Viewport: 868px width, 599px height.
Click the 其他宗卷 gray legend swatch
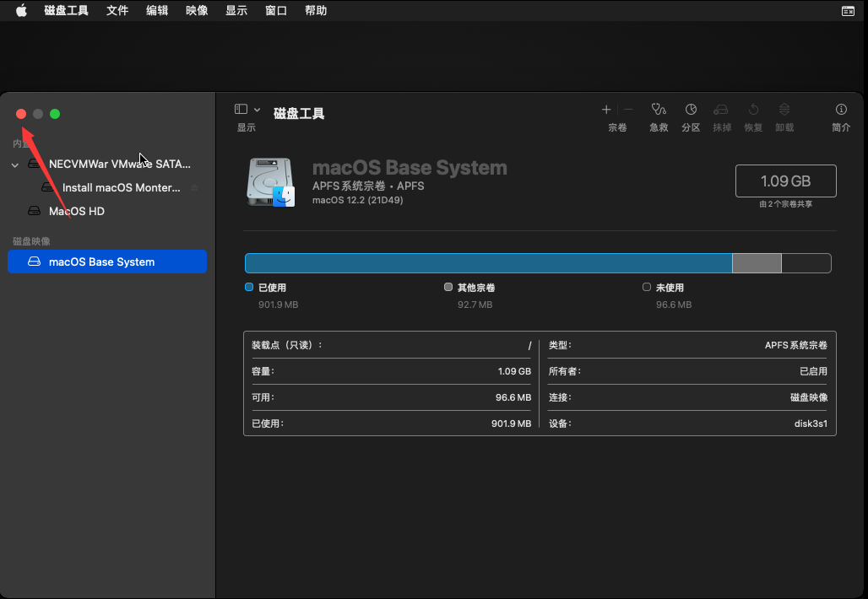coord(448,287)
